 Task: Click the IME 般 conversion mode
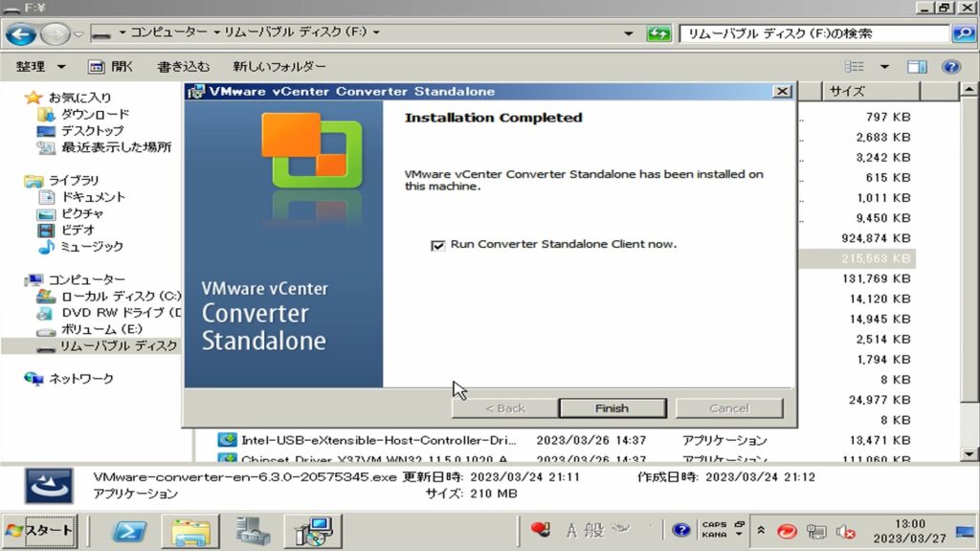coord(593,531)
